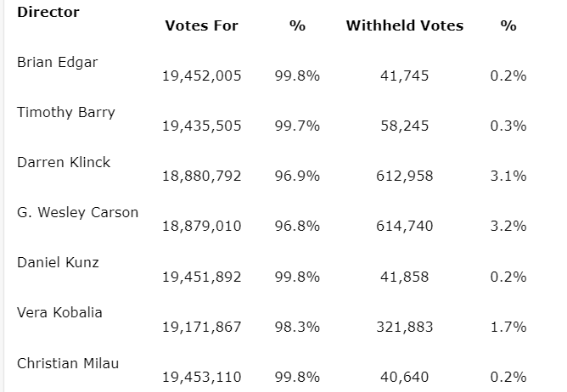Select the 40,640 withheld votes value
The width and height of the screenshot is (567, 392).
point(404,377)
